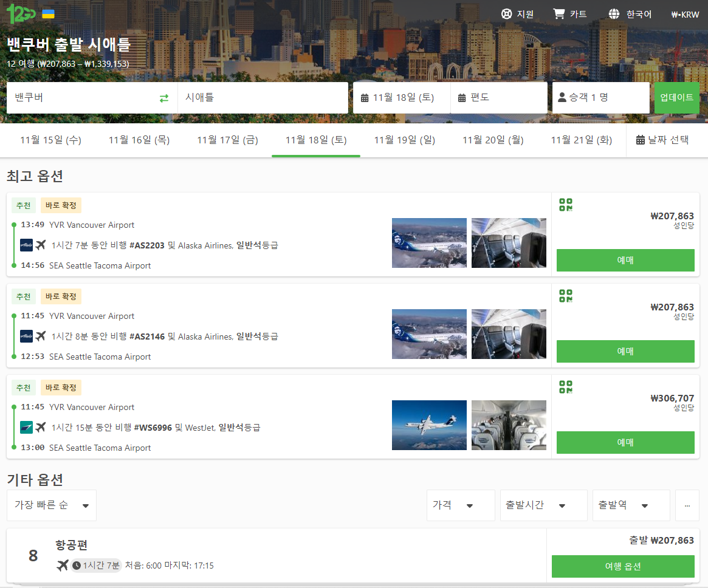Image resolution: width=708 pixels, height=588 pixels.
Task: Click passenger person icon
Action: click(562, 97)
